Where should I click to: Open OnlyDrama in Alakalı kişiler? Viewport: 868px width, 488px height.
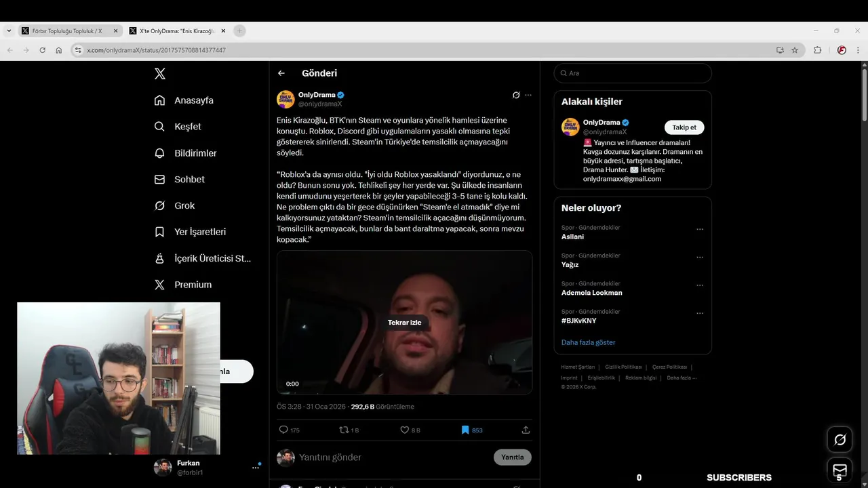click(x=601, y=123)
